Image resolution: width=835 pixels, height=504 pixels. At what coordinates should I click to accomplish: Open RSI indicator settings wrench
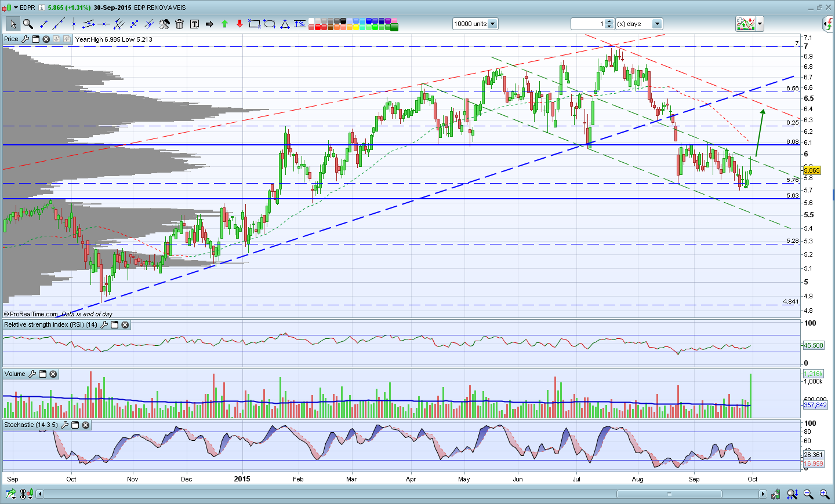click(104, 325)
